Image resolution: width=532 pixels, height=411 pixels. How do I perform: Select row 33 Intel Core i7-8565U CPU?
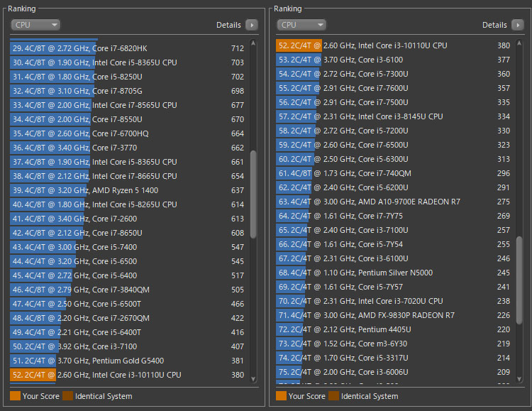click(x=129, y=105)
